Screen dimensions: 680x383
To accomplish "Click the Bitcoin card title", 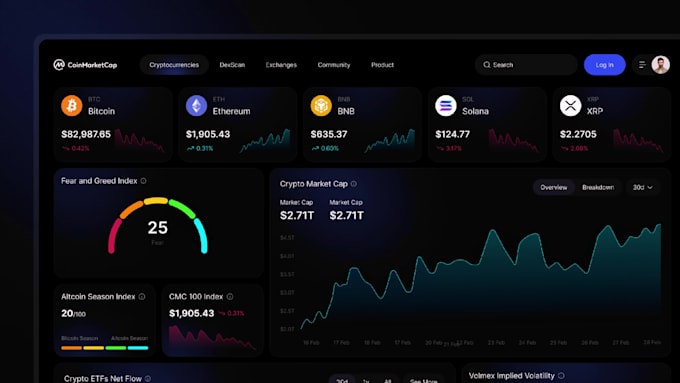I will [x=101, y=111].
